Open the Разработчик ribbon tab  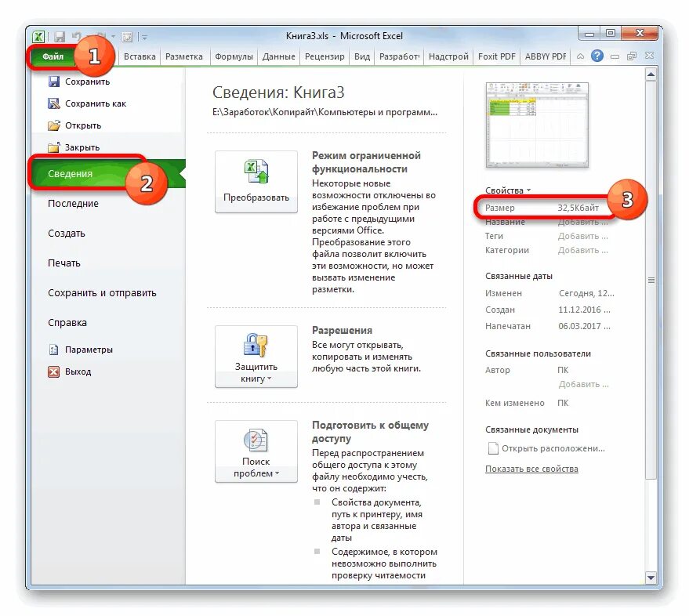point(399,56)
